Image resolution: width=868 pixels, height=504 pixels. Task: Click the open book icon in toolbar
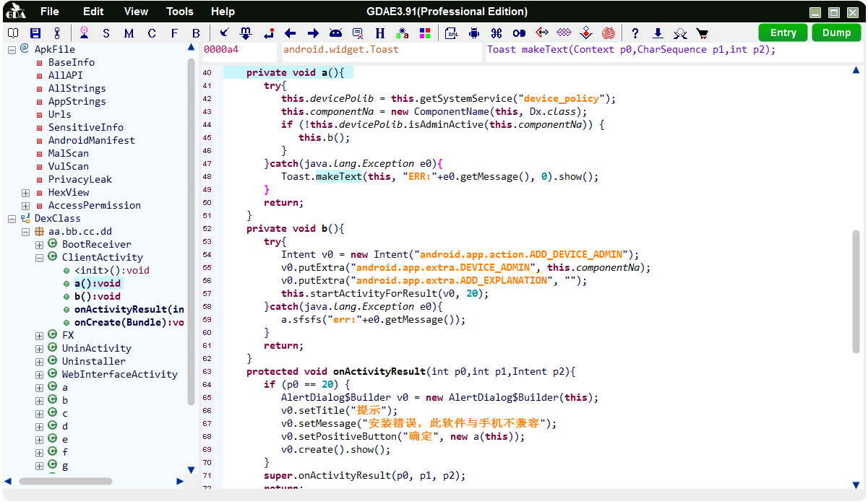(x=13, y=33)
